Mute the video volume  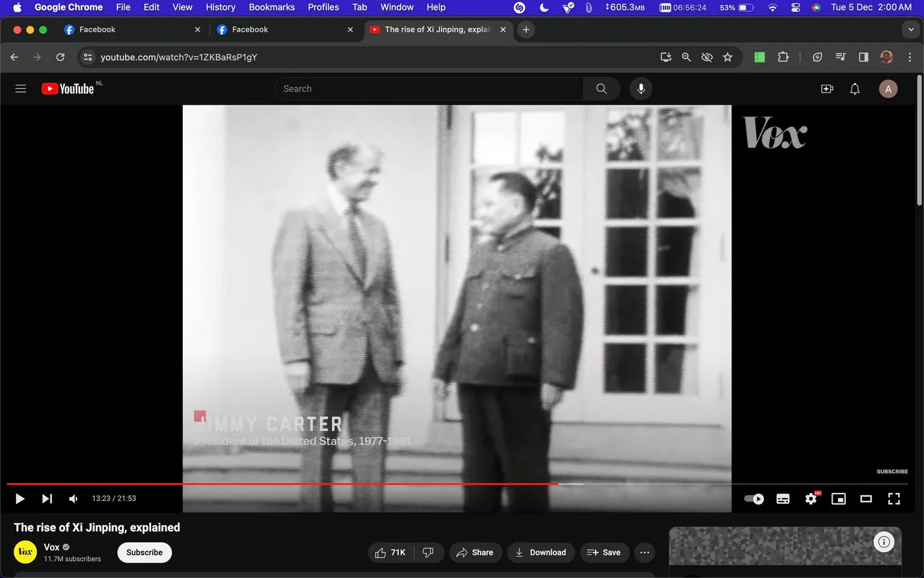click(73, 499)
